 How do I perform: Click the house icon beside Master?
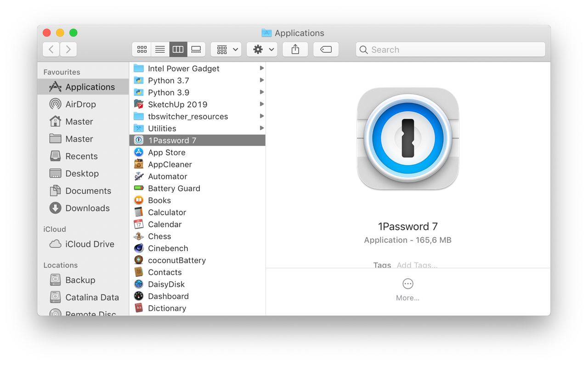tap(55, 122)
